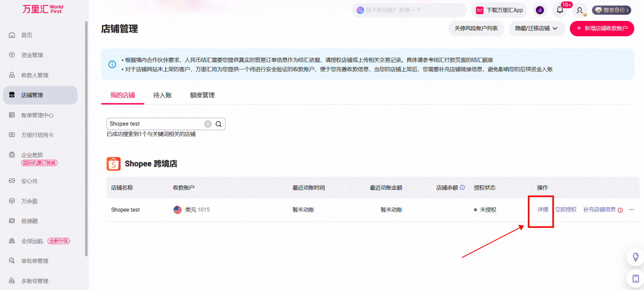Click the 收款人管理 sidebar icon
This screenshot has width=644, height=290.
[x=12, y=75]
